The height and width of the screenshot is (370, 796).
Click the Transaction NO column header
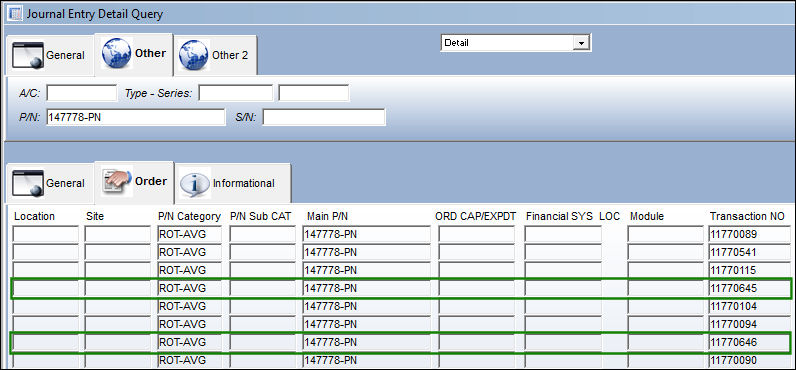tap(747, 216)
